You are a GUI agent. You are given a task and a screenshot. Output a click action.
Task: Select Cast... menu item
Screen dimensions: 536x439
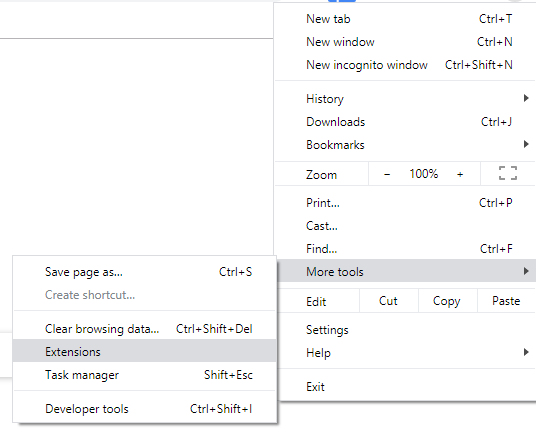click(405, 226)
